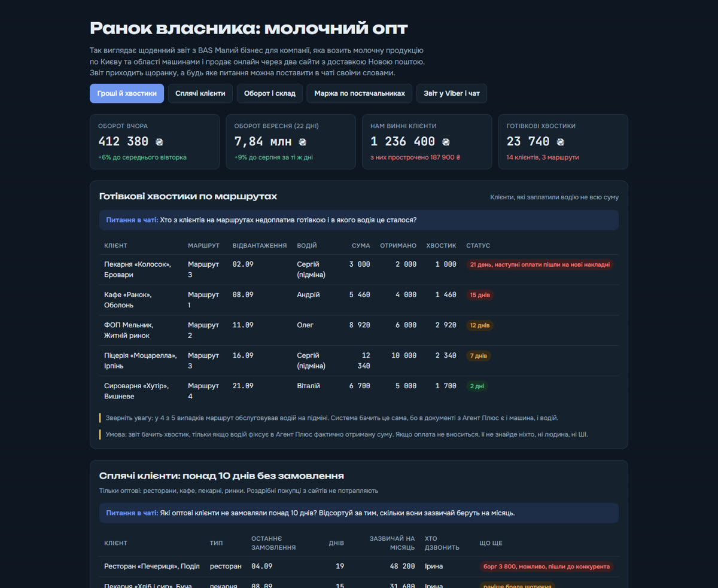The height and width of the screenshot is (588, 718).
Task: Click «з них прострочено 187 900 ₴»
Action: click(415, 157)
